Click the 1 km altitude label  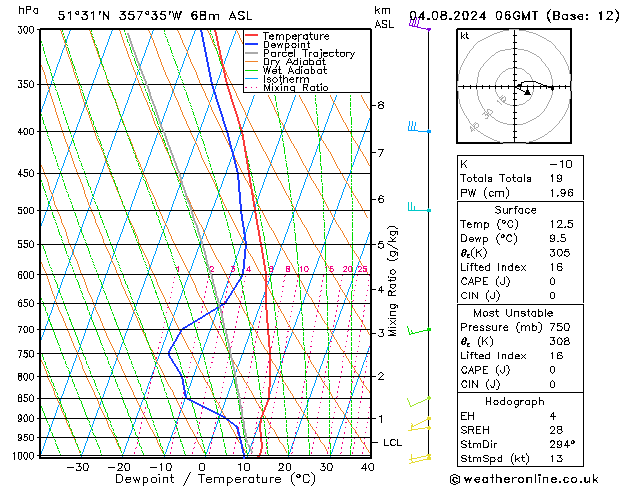point(381,419)
